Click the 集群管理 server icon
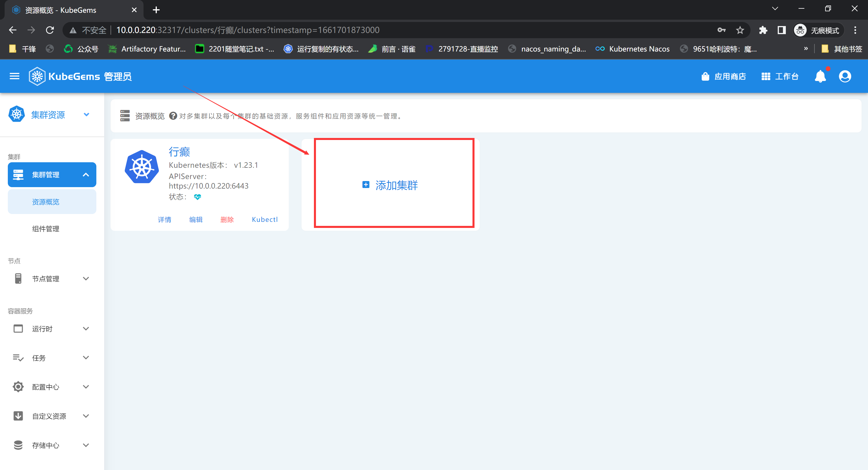 [x=18, y=174]
